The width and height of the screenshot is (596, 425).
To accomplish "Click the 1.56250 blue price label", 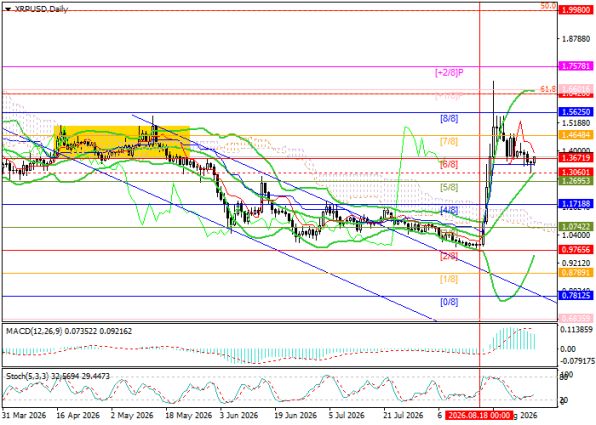I will (575, 112).
